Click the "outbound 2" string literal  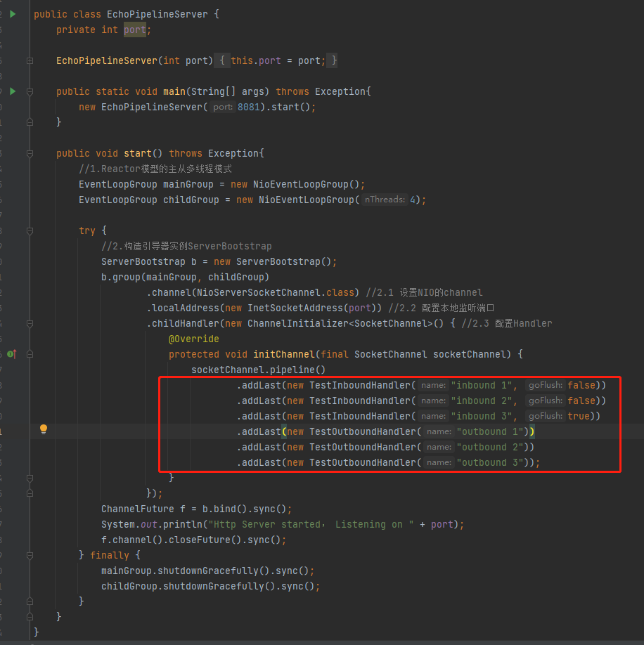pyautogui.click(x=490, y=447)
